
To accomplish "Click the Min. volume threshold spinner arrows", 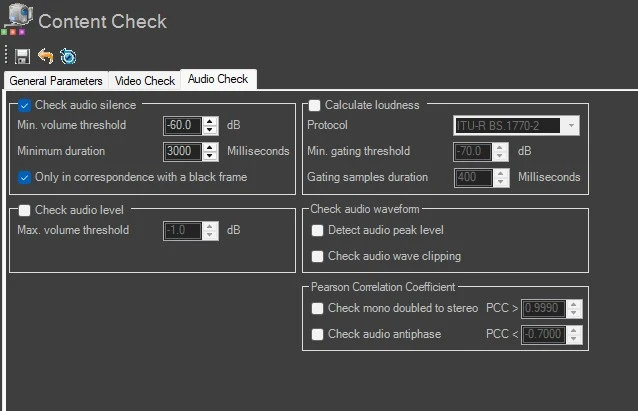I will 210,126.
